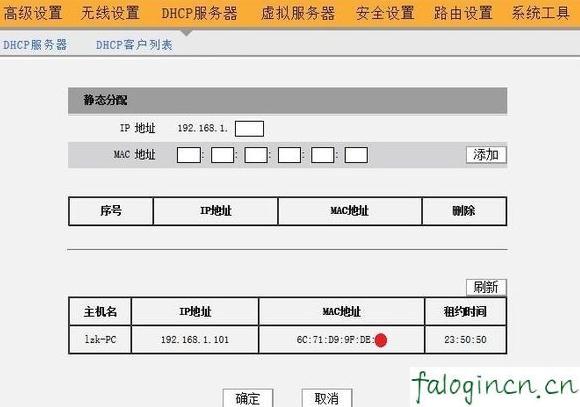Click the fifth MAC 地址 input box
The width and height of the screenshot is (580, 407).
[323, 155]
